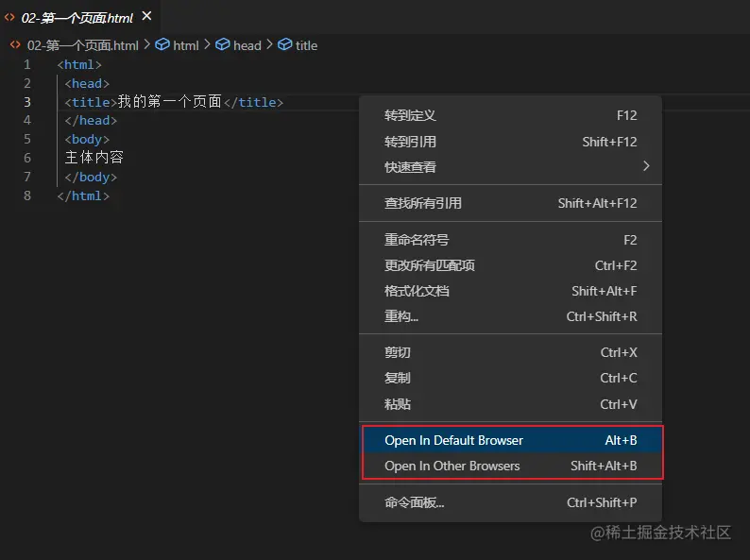Choose 转到定义 from context menu
The image size is (750, 560).
point(510,116)
